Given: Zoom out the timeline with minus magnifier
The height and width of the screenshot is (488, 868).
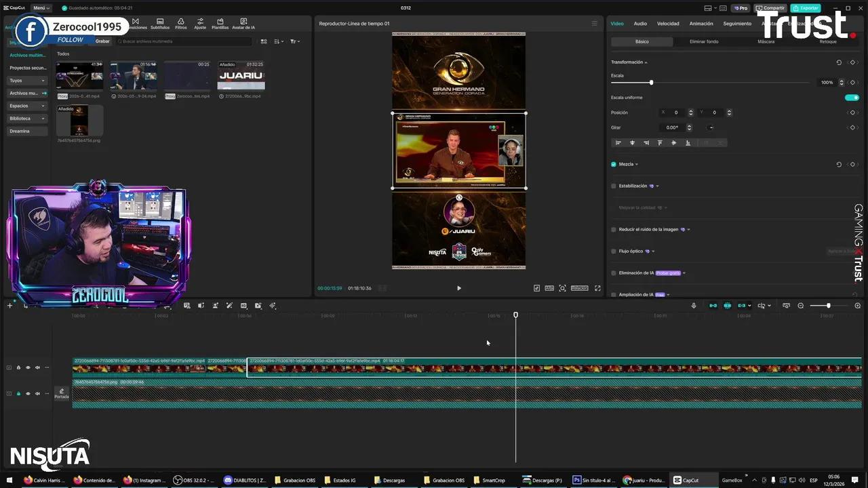Looking at the screenshot, I should [x=801, y=306].
